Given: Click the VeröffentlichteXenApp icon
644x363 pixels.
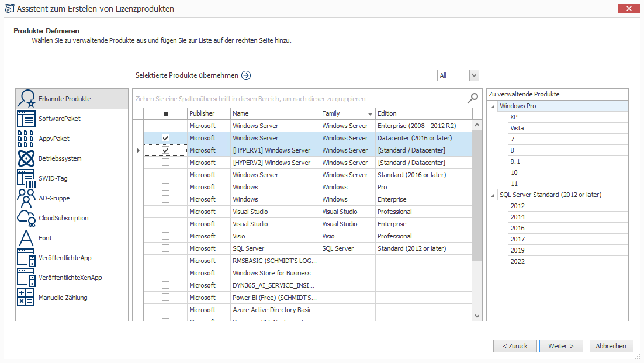Looking at the screenshot, I should 26,278.
